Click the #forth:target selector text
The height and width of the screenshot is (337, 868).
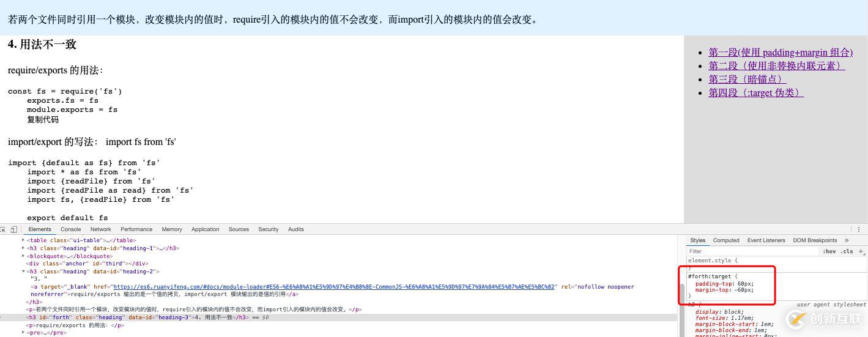pos(710,276)
